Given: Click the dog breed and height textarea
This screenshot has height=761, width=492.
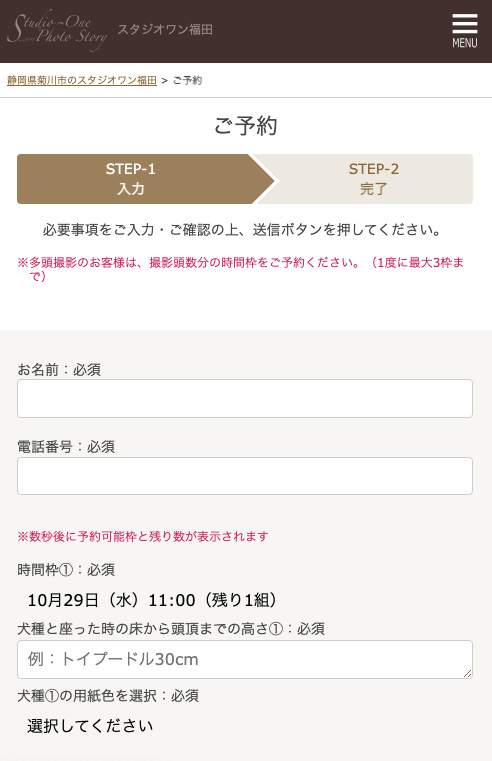Looking at the screenshot, I should [x=245, y=660].
